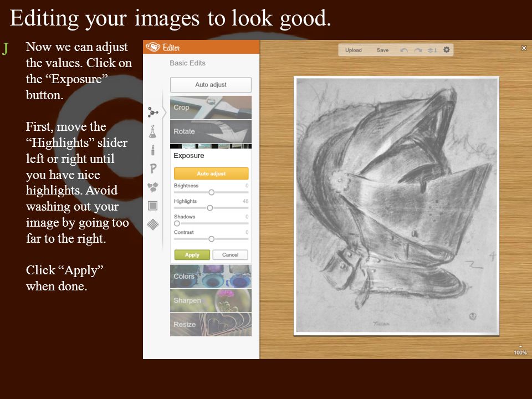Viewport: 532px width, 399px height.
Task: Click the Contrast slider handle
Action: click(x=211, y=239)
